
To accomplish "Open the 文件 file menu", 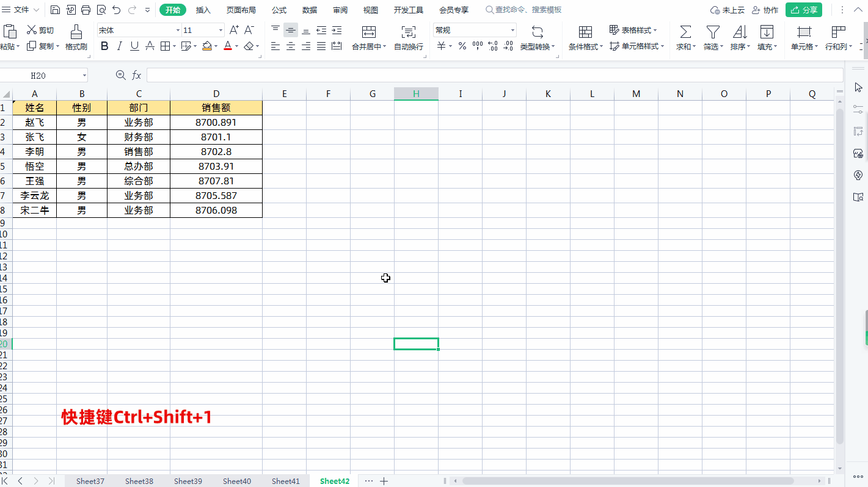I will (21, 10).
